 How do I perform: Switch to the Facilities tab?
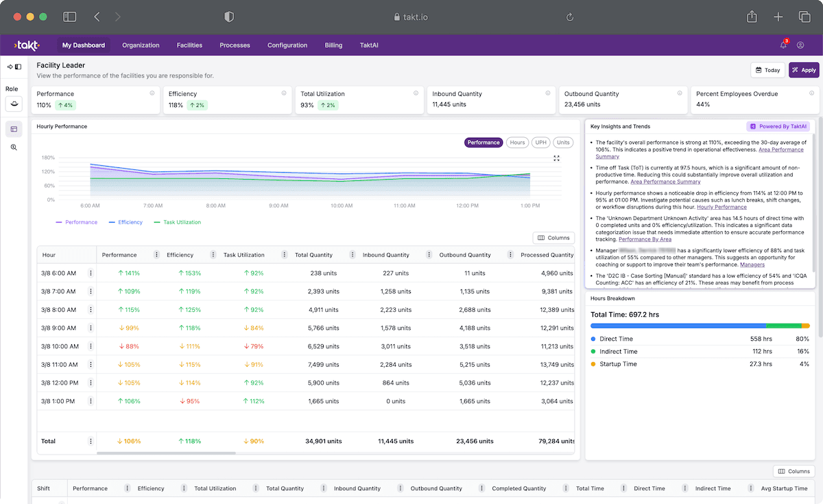tap(189, 45)
